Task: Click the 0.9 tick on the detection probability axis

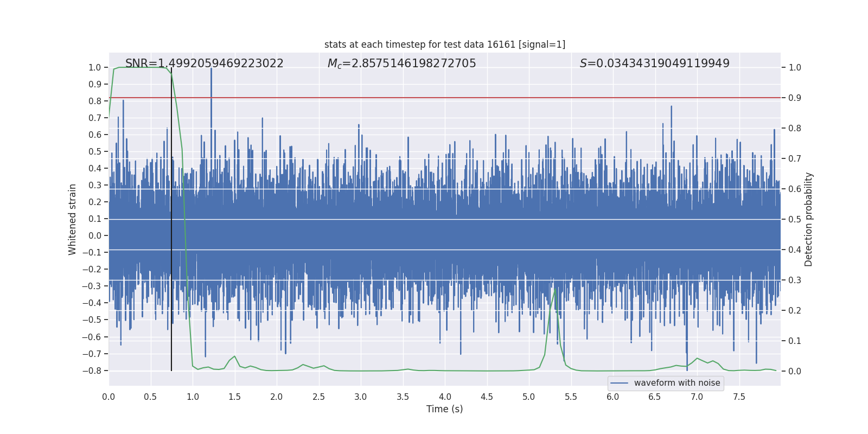Action: [x=795, y=98]
